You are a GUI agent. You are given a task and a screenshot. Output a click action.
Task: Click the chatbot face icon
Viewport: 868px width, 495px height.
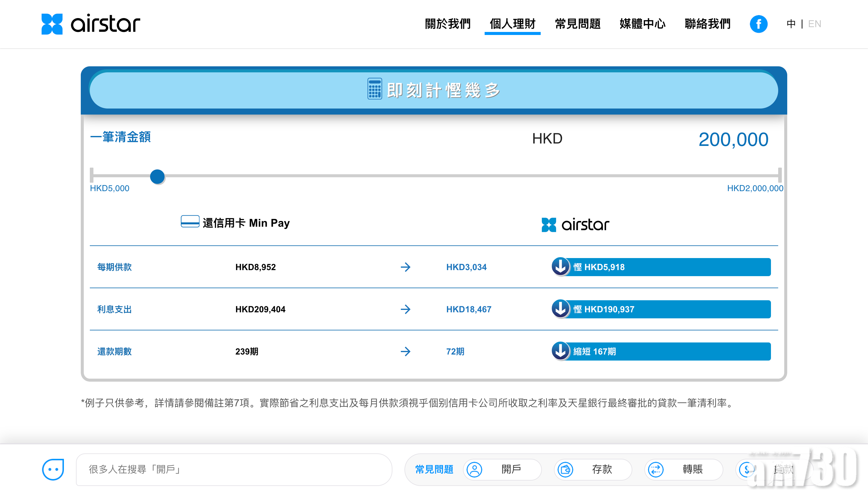click(53, 469)
